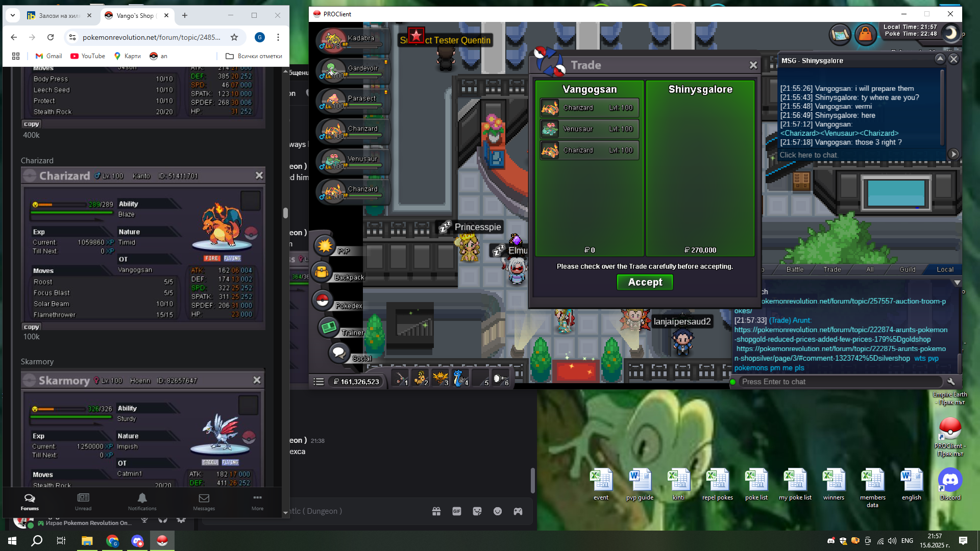Send private message with arrow button
The image size is (980, 551).
[x=953, y=154]
